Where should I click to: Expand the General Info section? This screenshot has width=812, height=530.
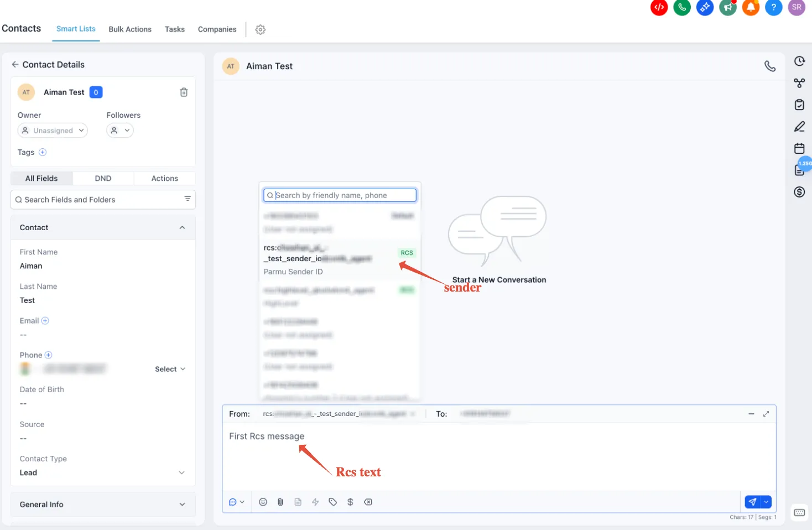pyautogui.click(x=103, y=505)
